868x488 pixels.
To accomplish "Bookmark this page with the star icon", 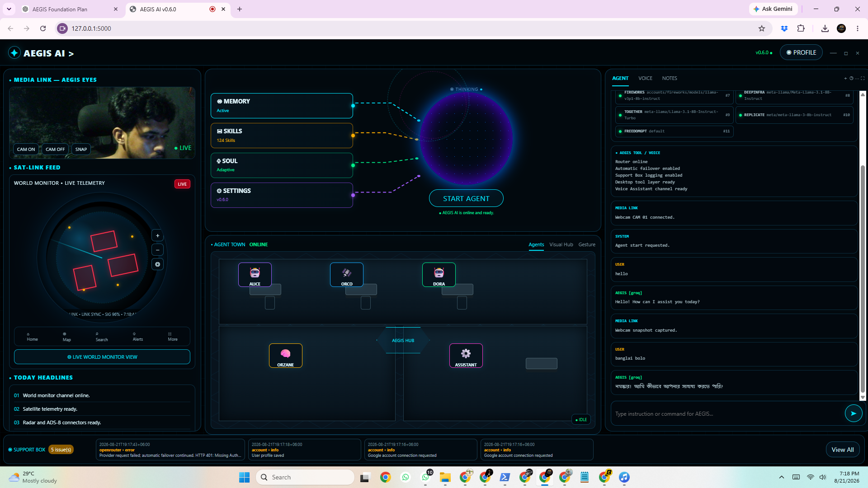I will tap(762, 28).
